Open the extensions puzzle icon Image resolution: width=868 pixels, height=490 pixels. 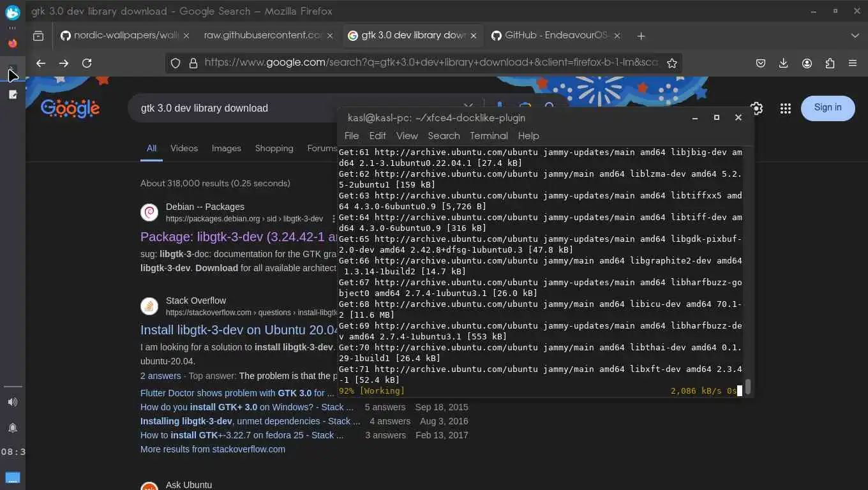[x=830, y=63]
